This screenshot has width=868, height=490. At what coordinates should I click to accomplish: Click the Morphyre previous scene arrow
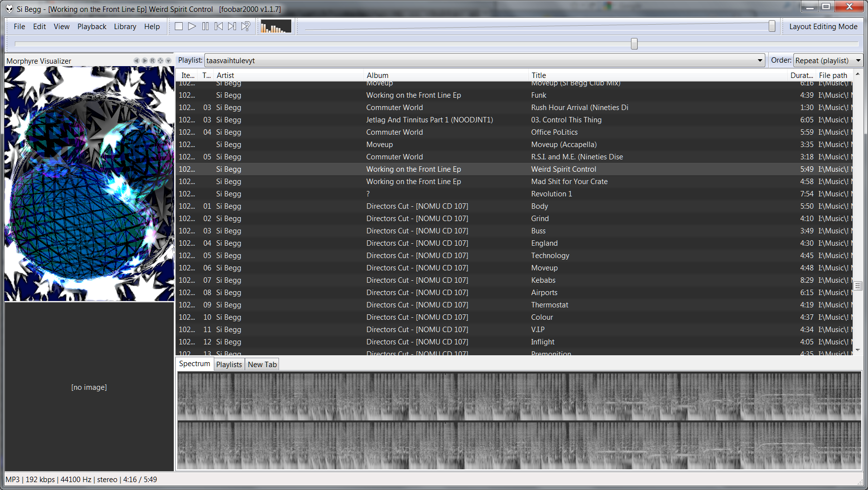136,61
